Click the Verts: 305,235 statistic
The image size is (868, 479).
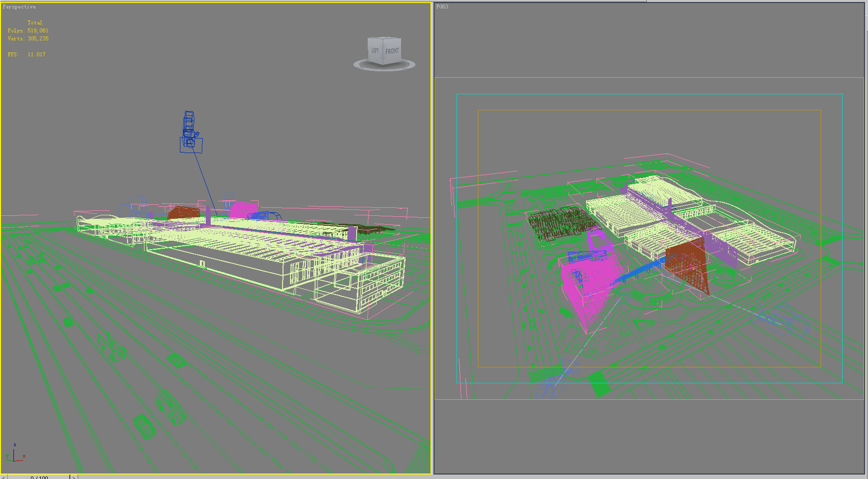28,39
